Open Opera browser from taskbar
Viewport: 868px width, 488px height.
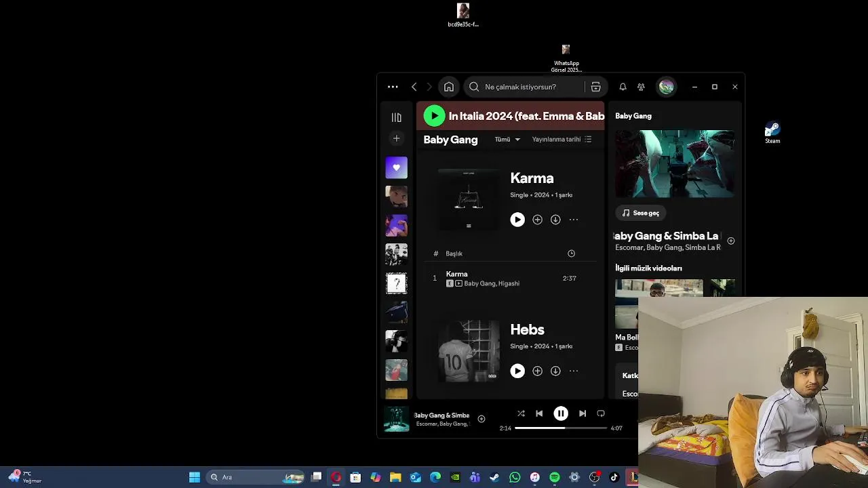[336, 477]
